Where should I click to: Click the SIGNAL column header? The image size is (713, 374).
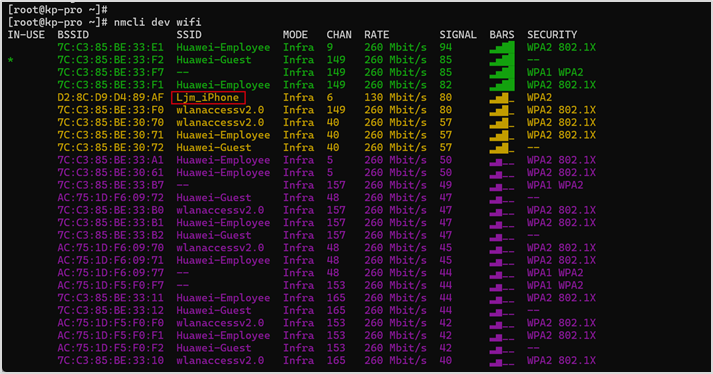[458, 35]
